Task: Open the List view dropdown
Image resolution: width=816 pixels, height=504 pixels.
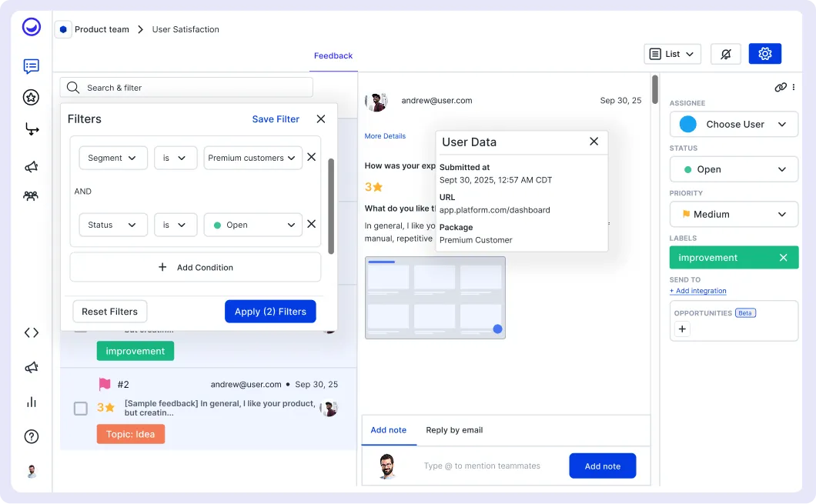Action: point(672,54)
